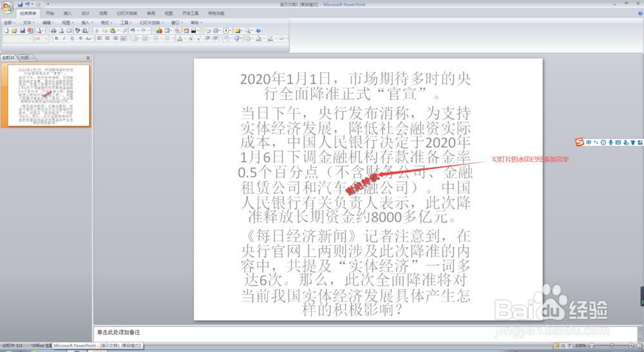Viewport: 644px width, 352px height.
Task: Select slide 1 thumbnail
Action: 48,95
